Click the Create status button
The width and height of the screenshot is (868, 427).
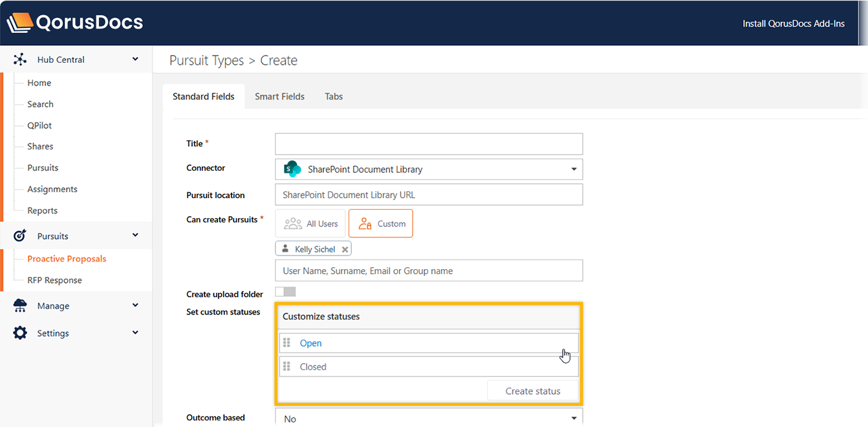click(532, 391)
